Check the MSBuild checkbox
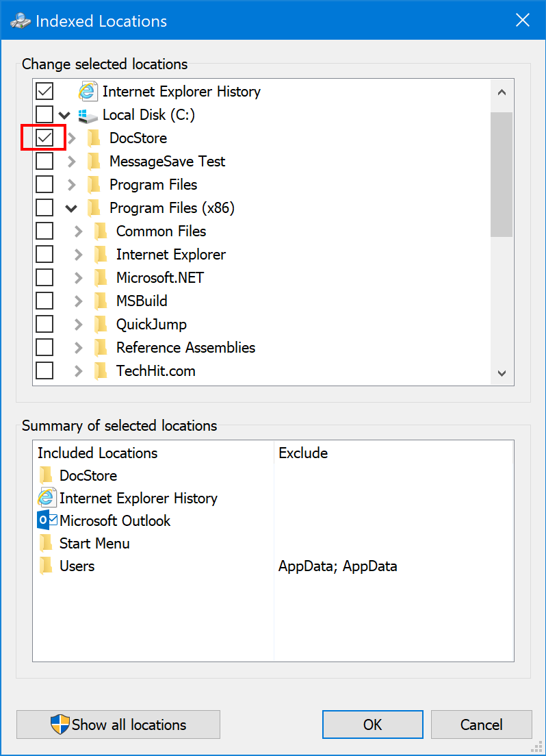Screen dimensions: 546x756 coord(44,301)
